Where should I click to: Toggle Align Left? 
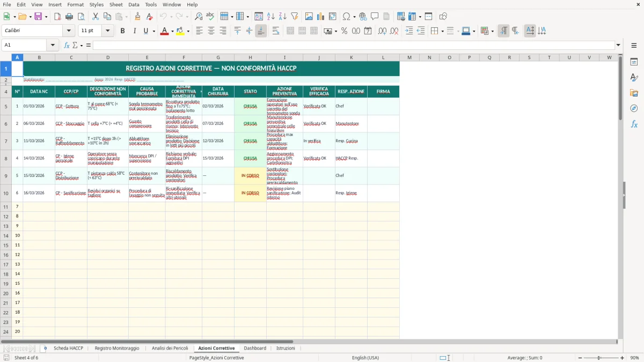click(199, 31)
